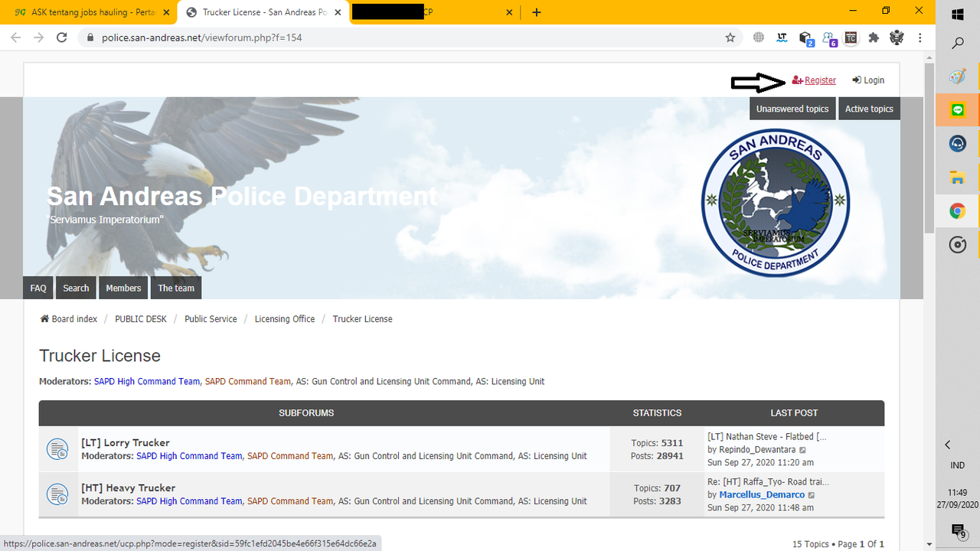Open Windows search from the taskbar

tap(957, 44)
